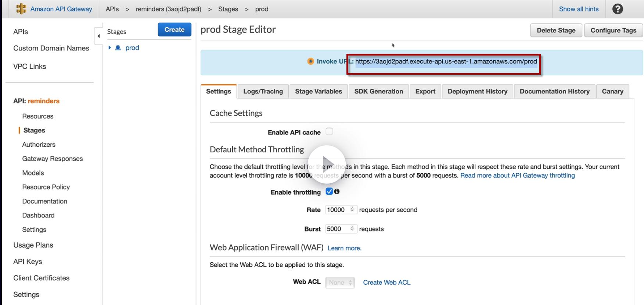Select Resources in the reminders API menu

(x=38, y=116)
